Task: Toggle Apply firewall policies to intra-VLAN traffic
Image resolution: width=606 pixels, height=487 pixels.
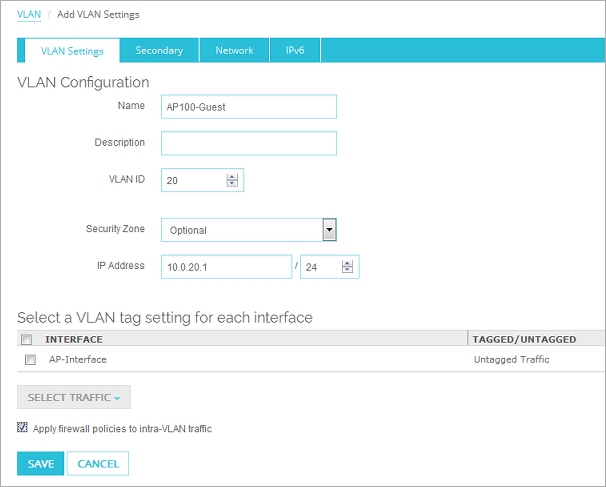Action: click(x=23, y=428)
